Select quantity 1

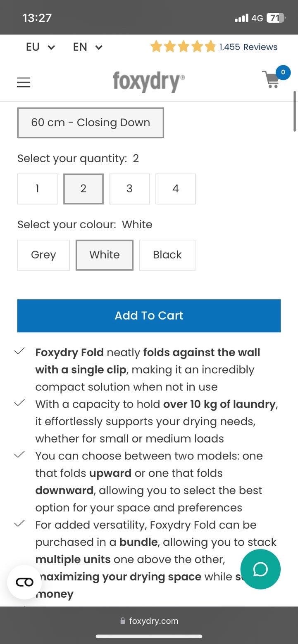coord(37,189)
